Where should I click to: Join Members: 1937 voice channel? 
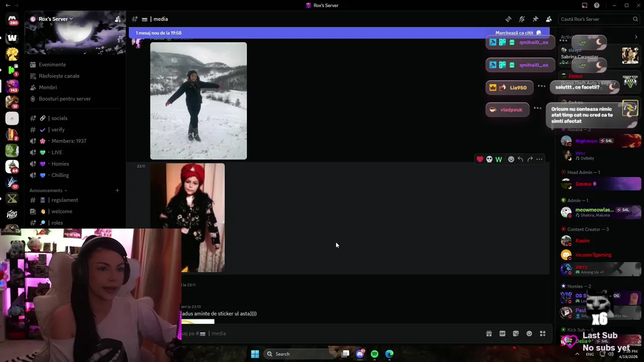75,141
